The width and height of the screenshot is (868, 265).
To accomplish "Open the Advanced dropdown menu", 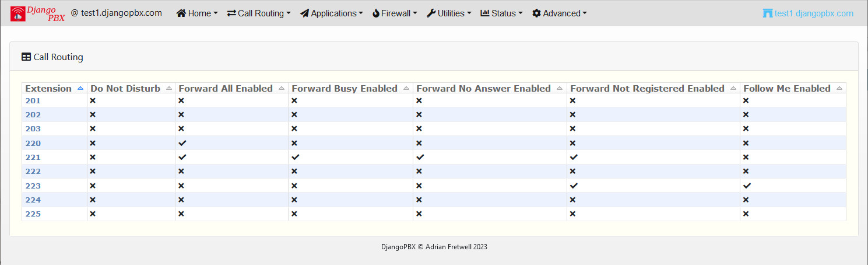I will (560, 13).
